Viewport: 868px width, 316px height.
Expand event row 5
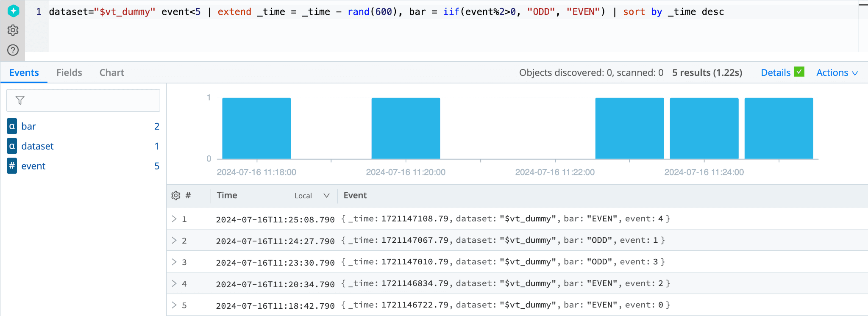(x=174, y=305)
